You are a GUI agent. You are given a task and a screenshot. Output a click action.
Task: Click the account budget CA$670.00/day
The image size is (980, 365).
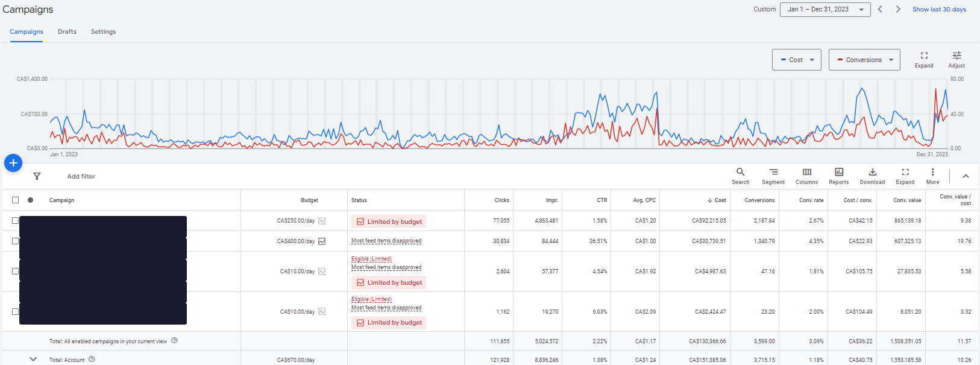coord(296,360)
